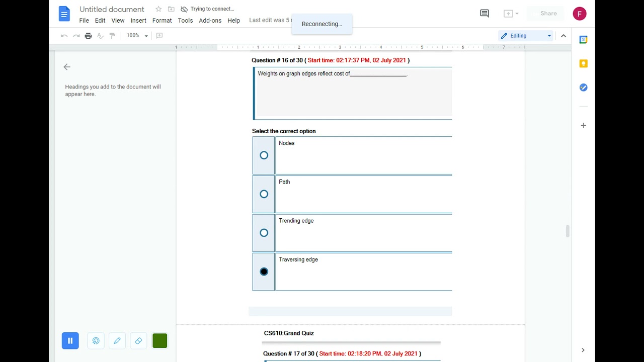This screenshot has height=362, width=644.
Task: Click the vertical scrollbar thumb
Action: tap(568, 231)
